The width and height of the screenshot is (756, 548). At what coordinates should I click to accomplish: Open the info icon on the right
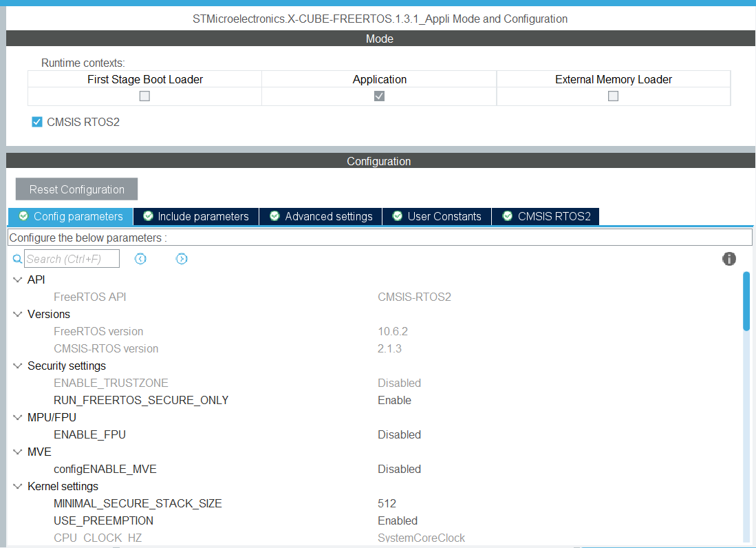click(729, 258)
